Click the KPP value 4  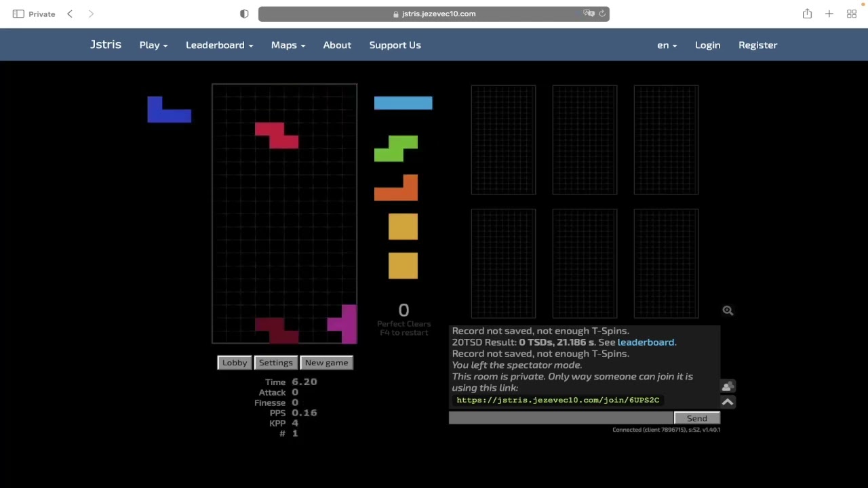point(295,423)
